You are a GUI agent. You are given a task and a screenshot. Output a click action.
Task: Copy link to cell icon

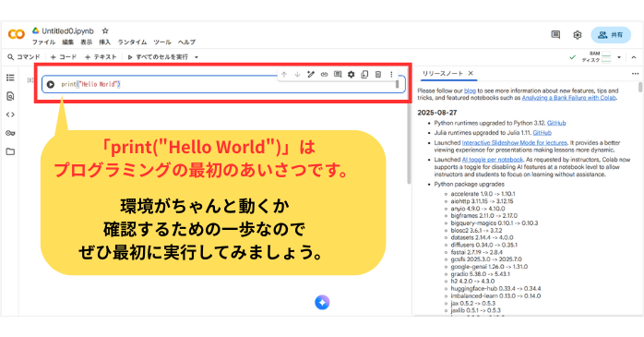[x=325, y=75]
